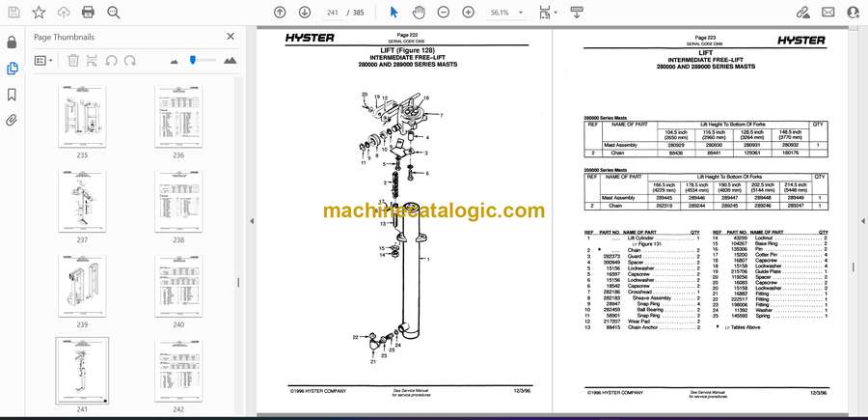Viewport: 868px width, 420px height.
Task: Activate the Hand pan tool
Action: (419, 13)
